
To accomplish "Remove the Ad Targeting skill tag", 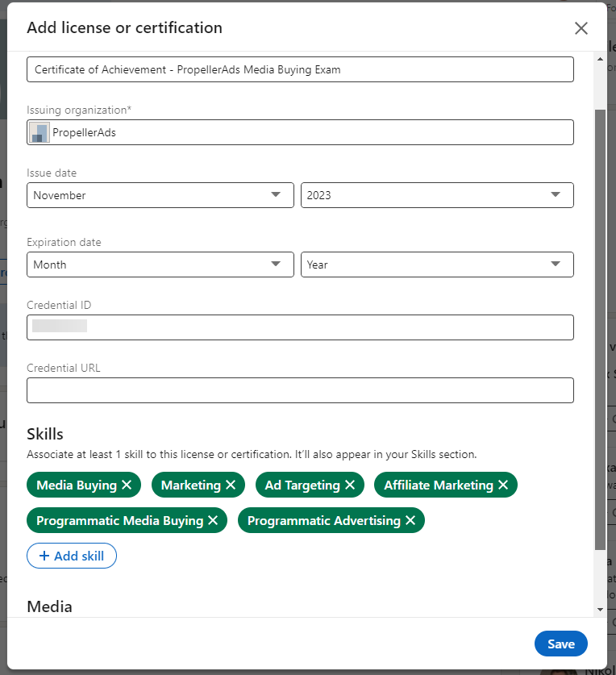I will 348,485.
